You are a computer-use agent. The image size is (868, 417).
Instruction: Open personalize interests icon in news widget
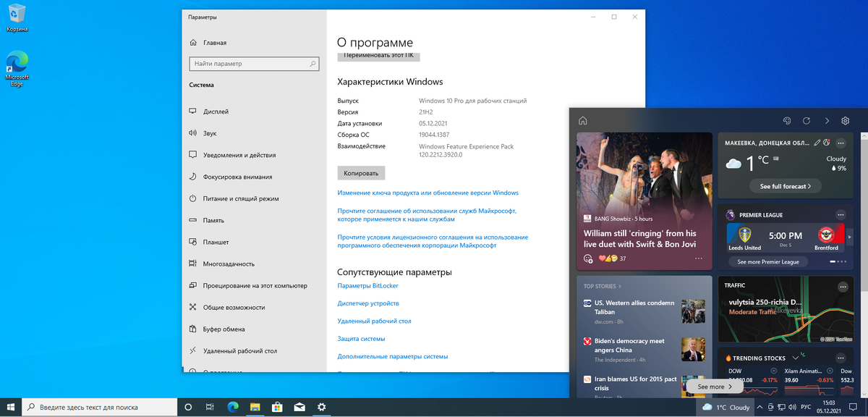(x=788, y=121)
